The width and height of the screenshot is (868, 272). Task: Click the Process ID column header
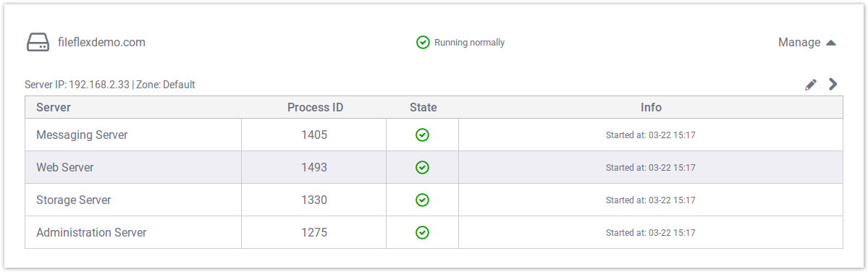pos(316,107)
